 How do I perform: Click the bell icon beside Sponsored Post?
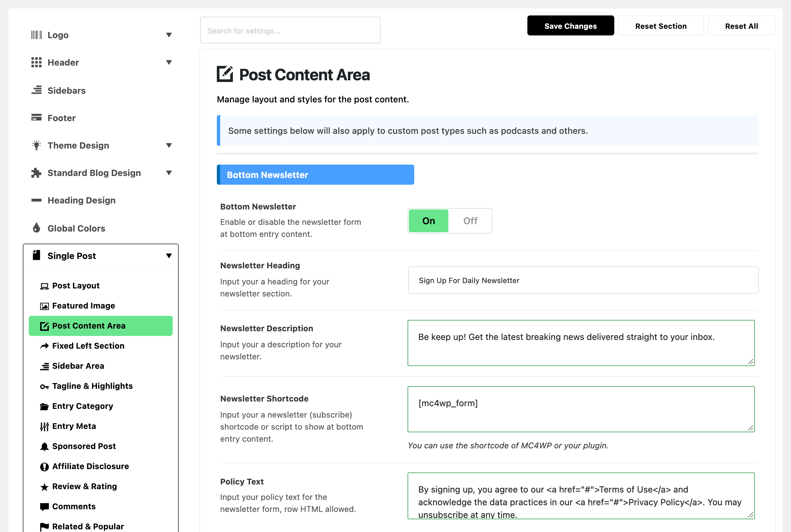point(45,446)
